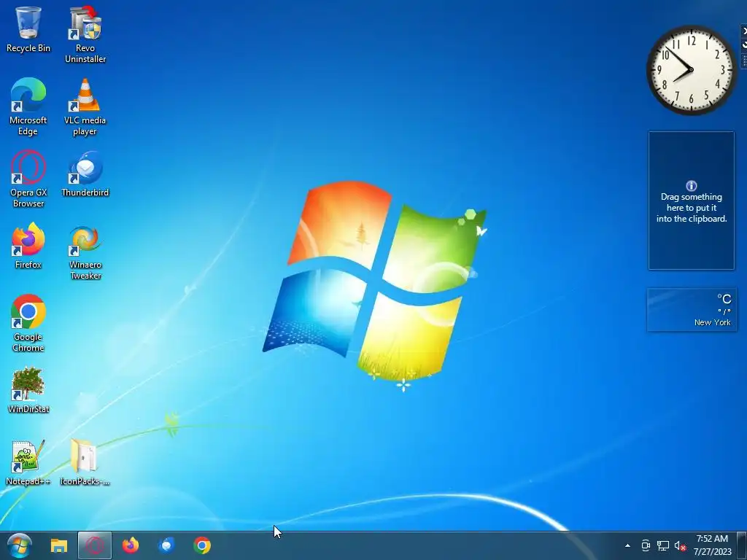Click the analog clock gadget
The height and width of the screenshot is (560, 747).
click(x=691, y=70)
